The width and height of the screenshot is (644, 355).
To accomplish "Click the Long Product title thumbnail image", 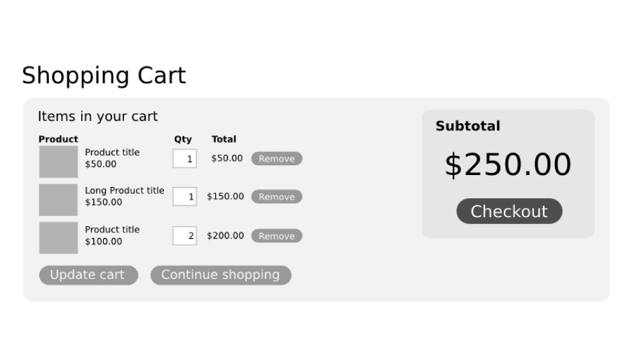I will pyautogui.click(x=58, y=200).
